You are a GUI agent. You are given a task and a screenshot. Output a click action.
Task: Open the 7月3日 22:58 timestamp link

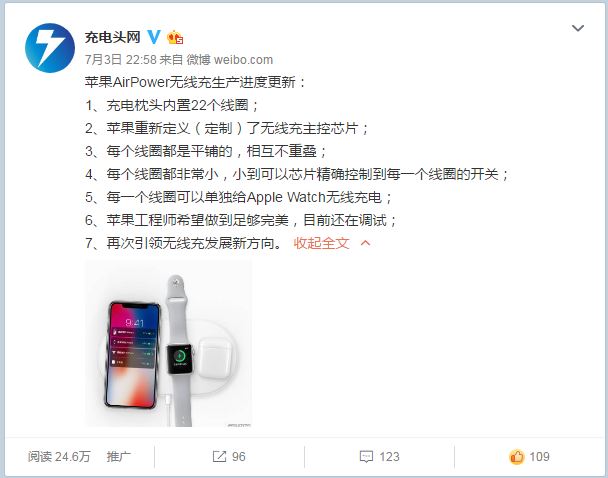[121, 60]
